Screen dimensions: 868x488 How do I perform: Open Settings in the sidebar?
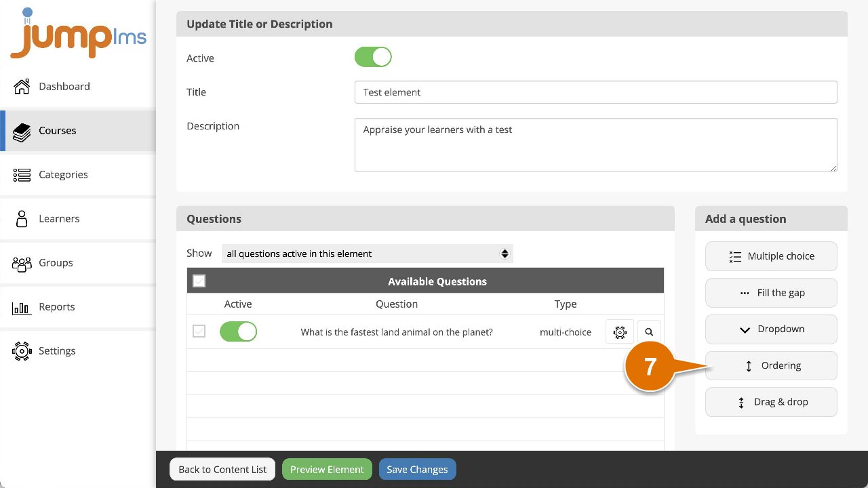coord(78,351)
